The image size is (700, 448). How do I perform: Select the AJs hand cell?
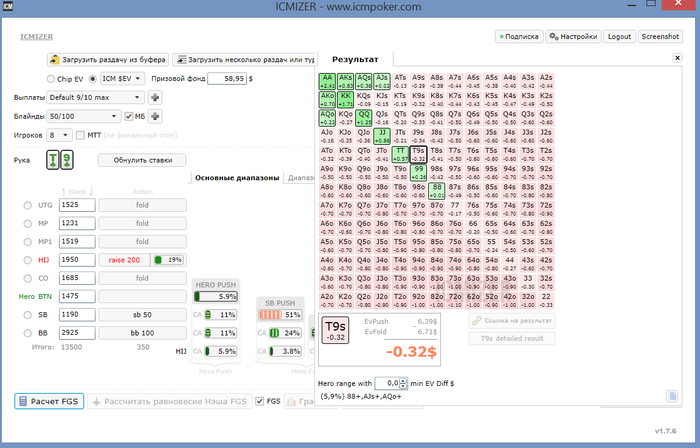pyautogui.click(x=382, y=81)
